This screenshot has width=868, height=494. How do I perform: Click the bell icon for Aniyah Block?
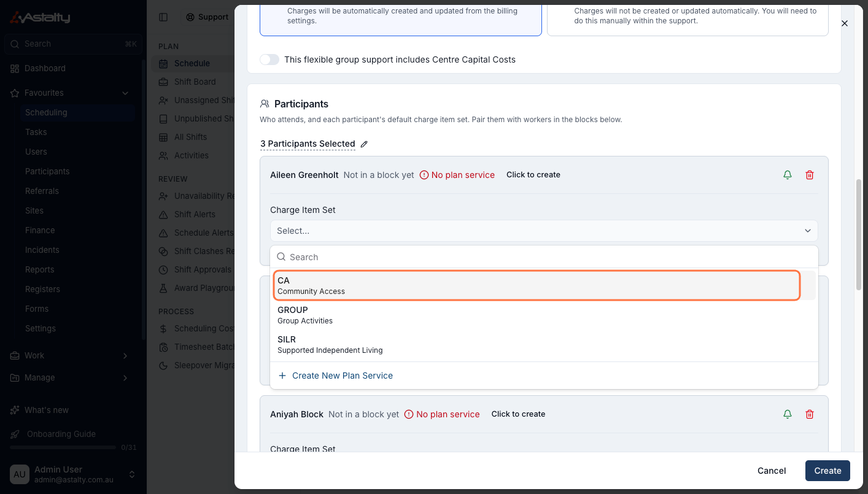[x=788, y=414]
